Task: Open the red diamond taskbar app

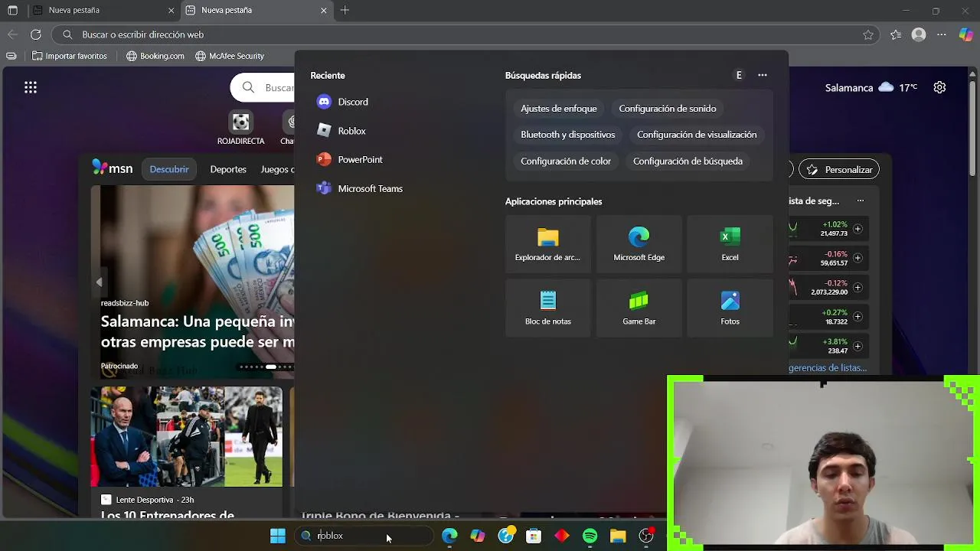Action: pyautogui.click(x=562, y=536)
